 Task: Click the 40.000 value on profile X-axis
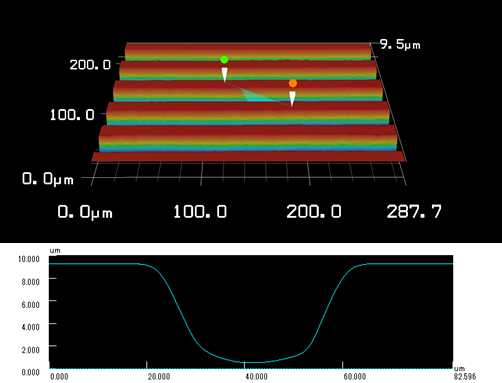pyautogui.click(x=256, y=377)
